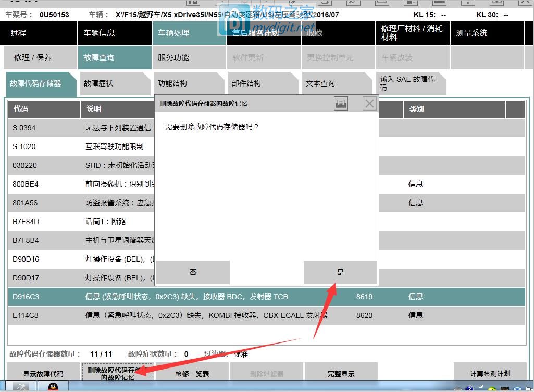The height and width of the screenshot is (392, 534).
Task: Click the 说明 column header
Action: (x=118, y=109)
